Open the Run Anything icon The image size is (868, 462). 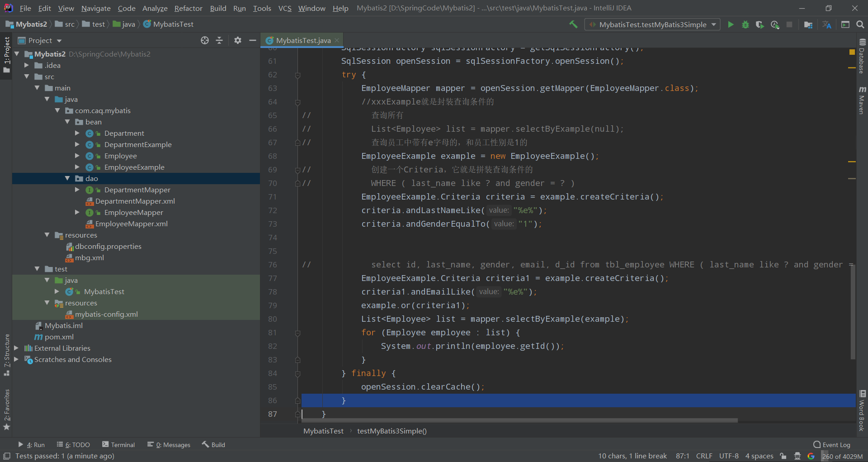click(845, 24)
